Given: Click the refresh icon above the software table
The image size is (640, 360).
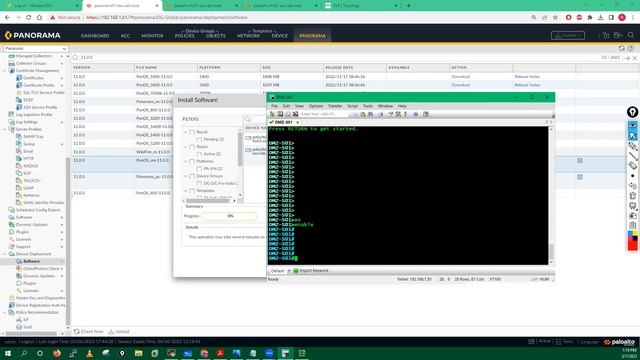Looking at the screenshot, I should (622, 48).
